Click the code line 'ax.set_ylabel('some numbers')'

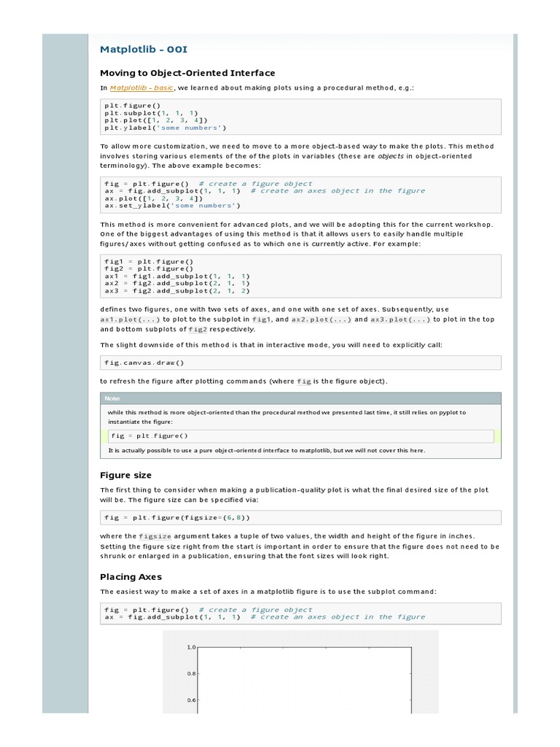point(172,206)
